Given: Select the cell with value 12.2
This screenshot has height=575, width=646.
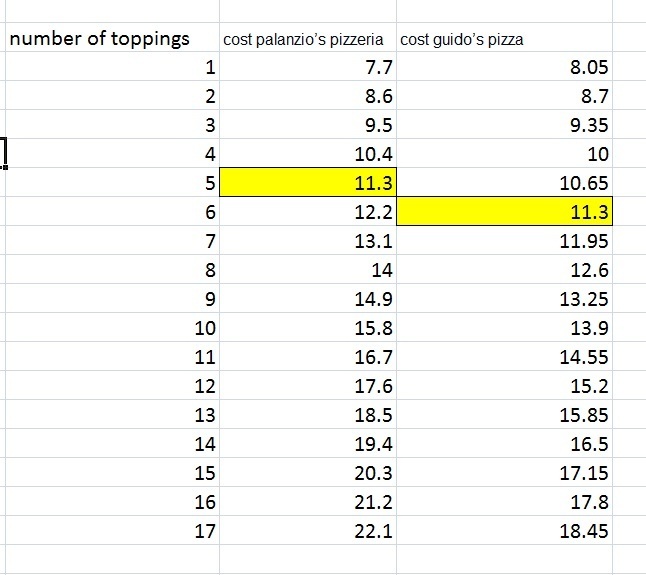Looking at the screenshot, I should pos(308,211).
